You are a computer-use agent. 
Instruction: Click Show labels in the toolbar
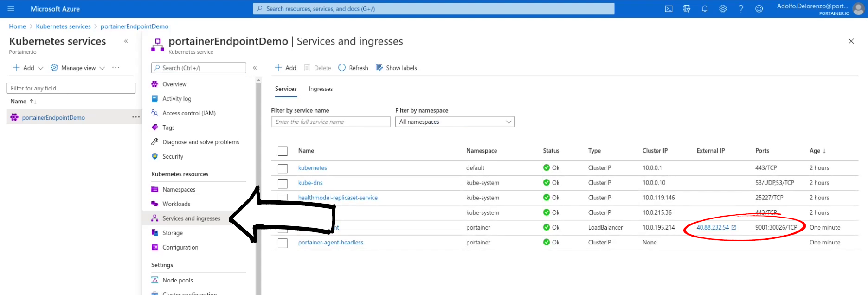click(396, 68)
